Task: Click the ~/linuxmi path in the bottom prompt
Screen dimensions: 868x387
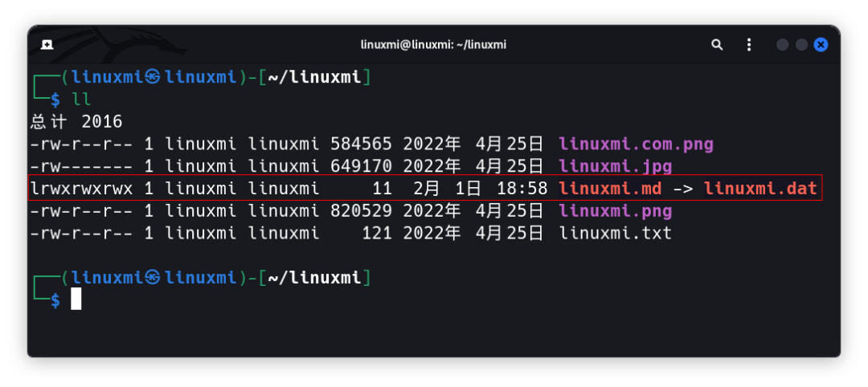Action: (314, 278)
